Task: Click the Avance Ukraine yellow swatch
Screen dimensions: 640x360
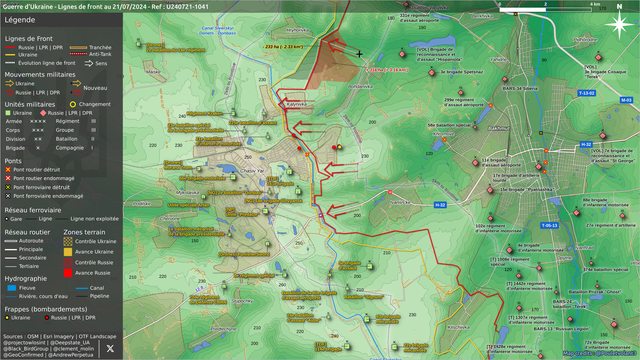Action: coord(68,252)
